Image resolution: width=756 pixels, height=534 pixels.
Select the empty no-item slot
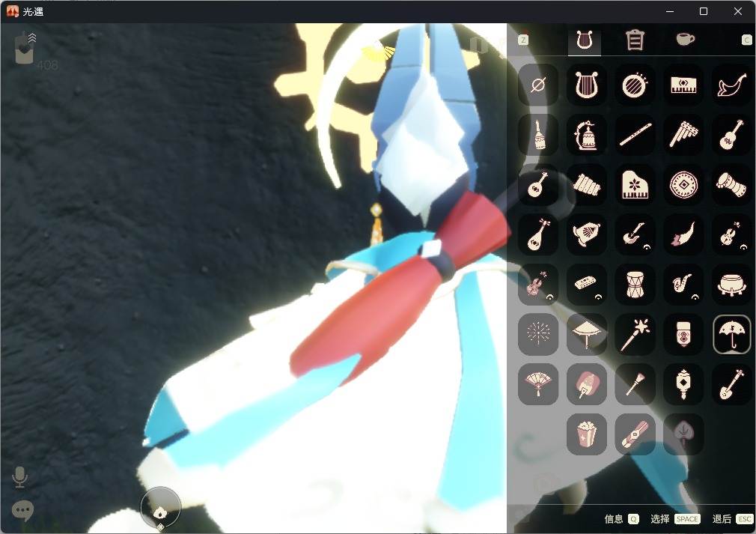point(538,85)
